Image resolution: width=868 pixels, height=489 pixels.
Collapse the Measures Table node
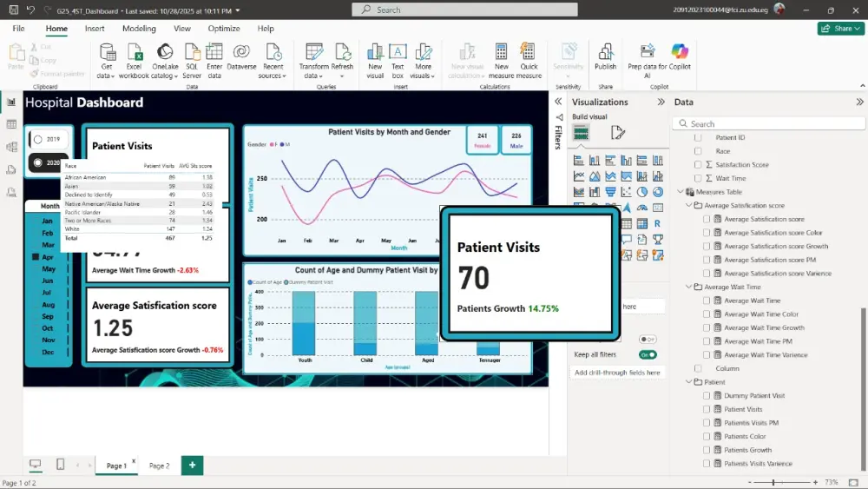coord(681,192)
